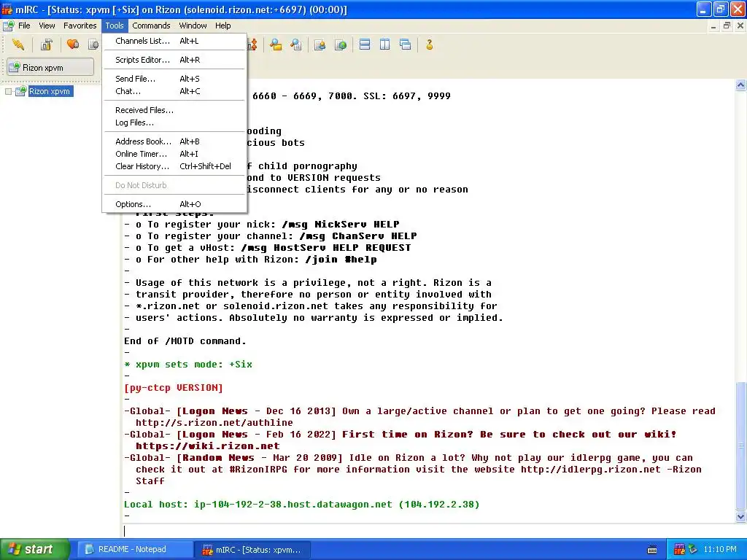Select Address Book in the Tools menu
The width and height of the screenshot is (747, 560).
pos(174,141)
